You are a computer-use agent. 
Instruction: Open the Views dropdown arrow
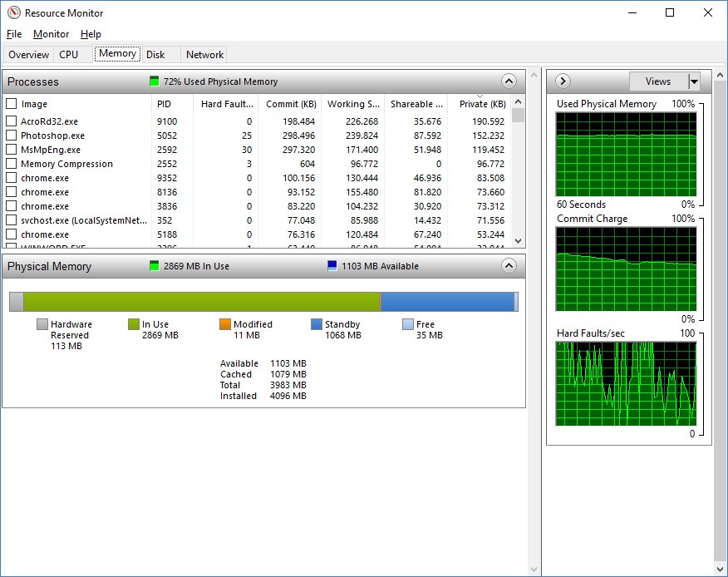pos(694,81)
